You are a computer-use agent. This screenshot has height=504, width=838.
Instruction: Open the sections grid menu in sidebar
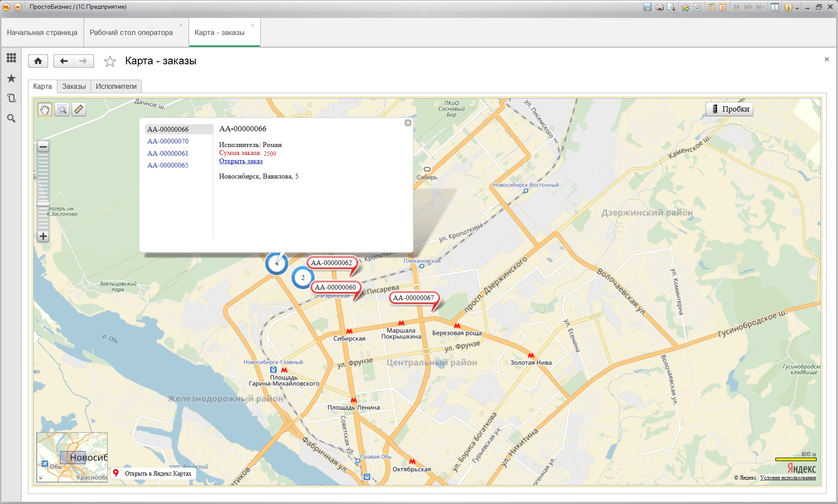point(11,58)
